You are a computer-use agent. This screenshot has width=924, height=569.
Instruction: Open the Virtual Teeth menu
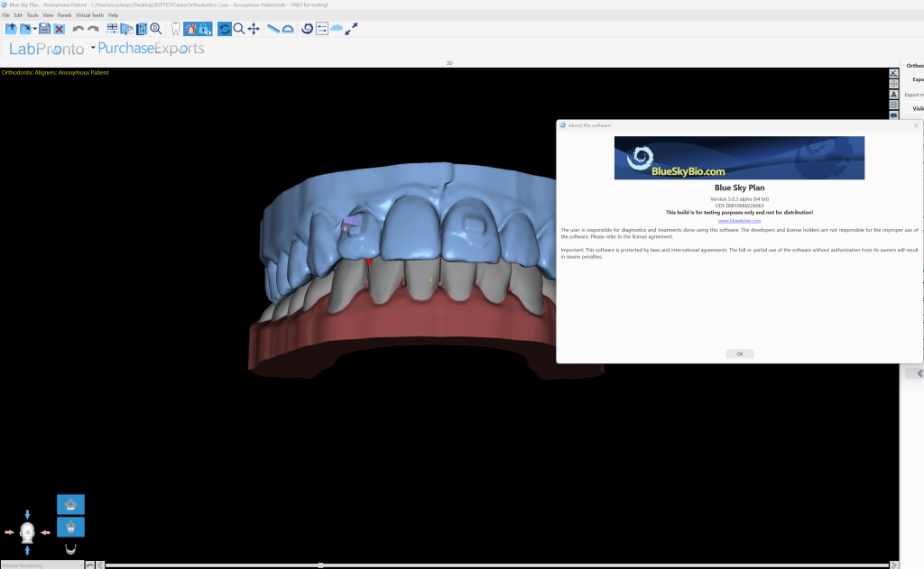pyautogui.click(x=89, y=15)
